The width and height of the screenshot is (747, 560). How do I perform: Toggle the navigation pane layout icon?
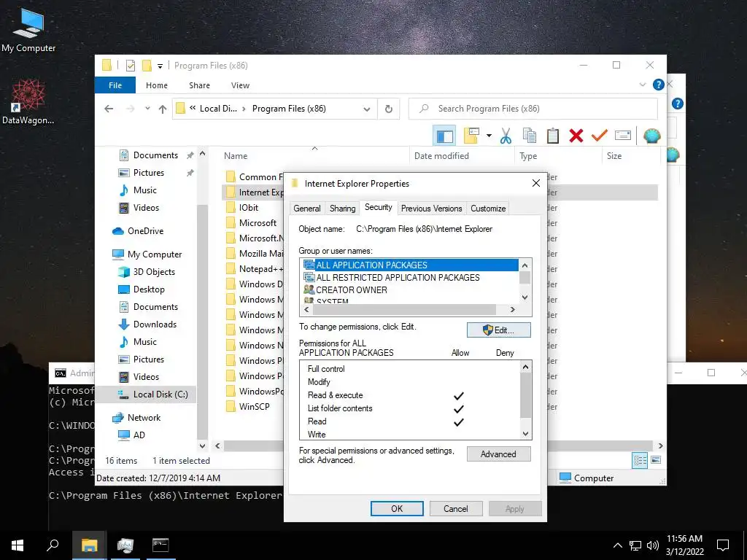444,136
